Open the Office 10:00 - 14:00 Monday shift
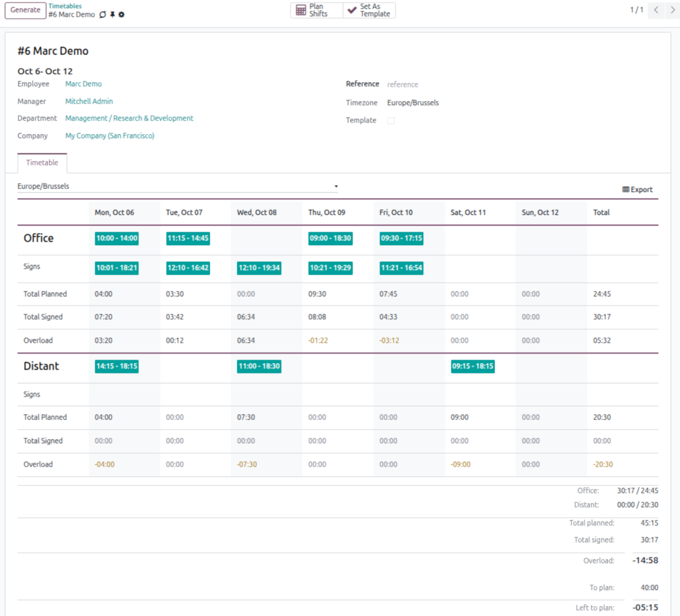Screen dimensions: 680x616 [117, 238]
